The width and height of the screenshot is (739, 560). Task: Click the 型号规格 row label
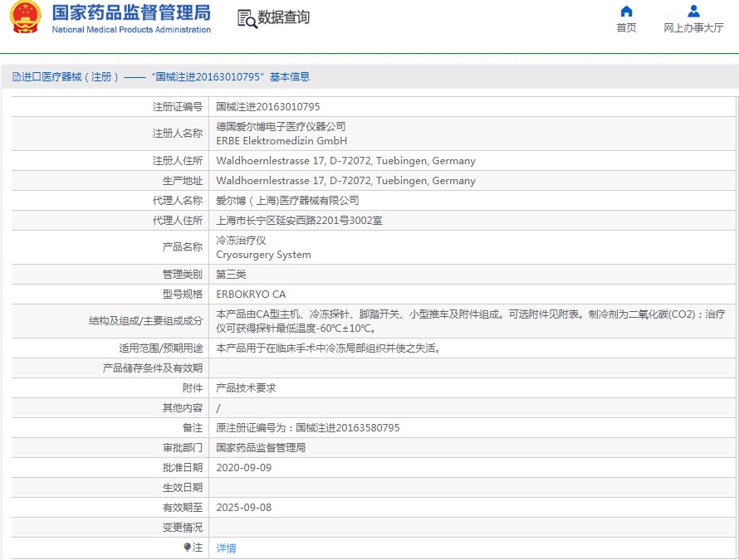point(183,295)
